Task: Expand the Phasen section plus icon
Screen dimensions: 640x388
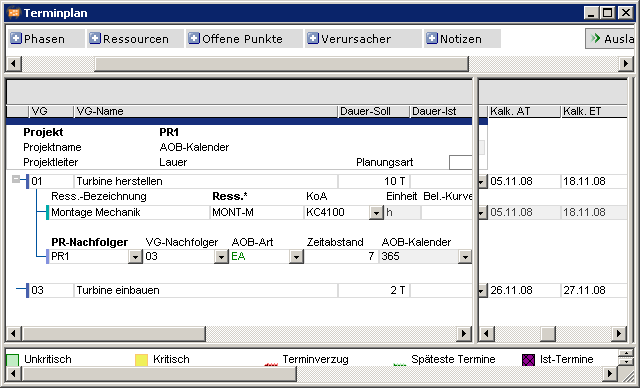Action: pyautogui.click(x=16, y=38)
